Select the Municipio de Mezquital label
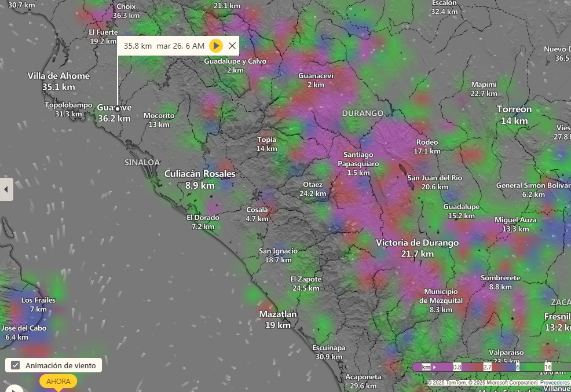571x392 pixels. coord(441,301)
